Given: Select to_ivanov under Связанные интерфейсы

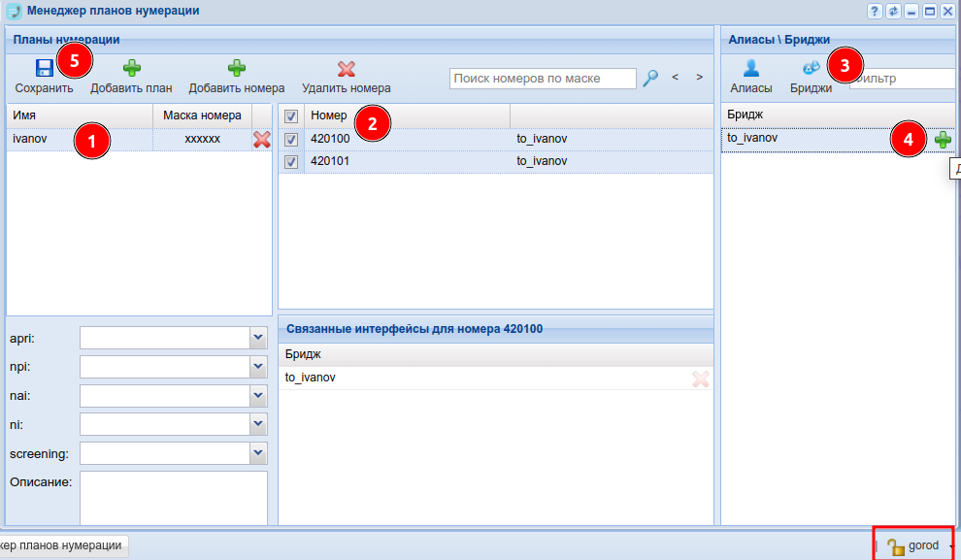Looking at the screenshot, I should [x=495, y=379].
